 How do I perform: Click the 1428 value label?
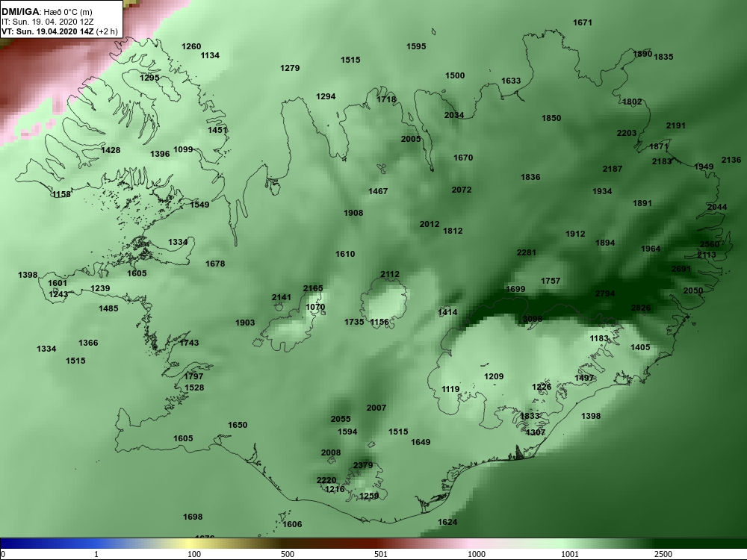pos(111,150)
